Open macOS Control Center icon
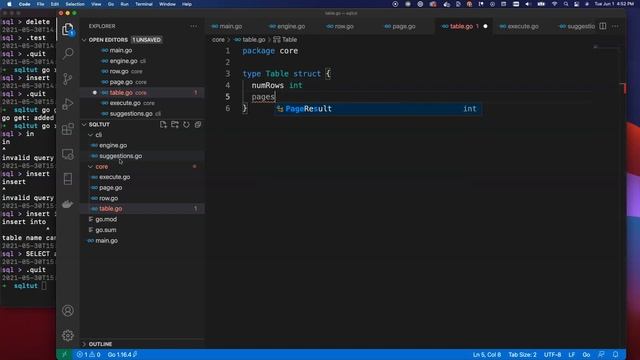Image resolution: width=640 pixels, height=360 pixels. pyautogui.click(x=576, y=4)
